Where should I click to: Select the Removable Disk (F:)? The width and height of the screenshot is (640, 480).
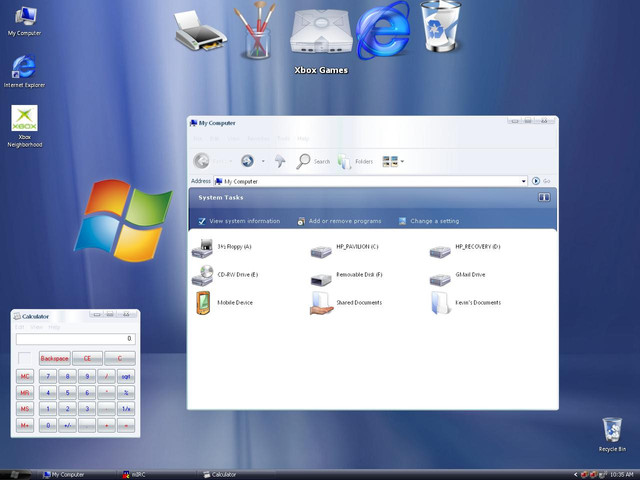point(346,277)
